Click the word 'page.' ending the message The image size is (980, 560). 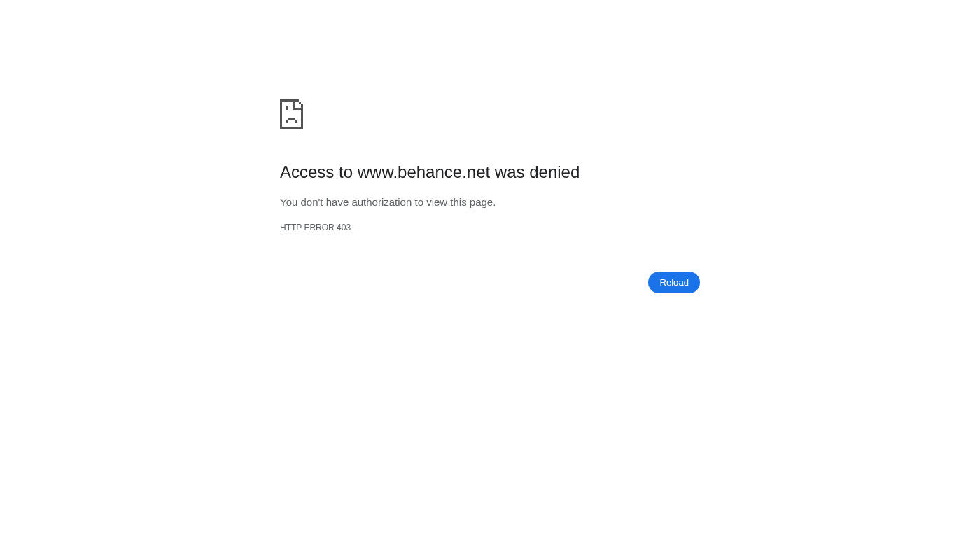point(482,202)
